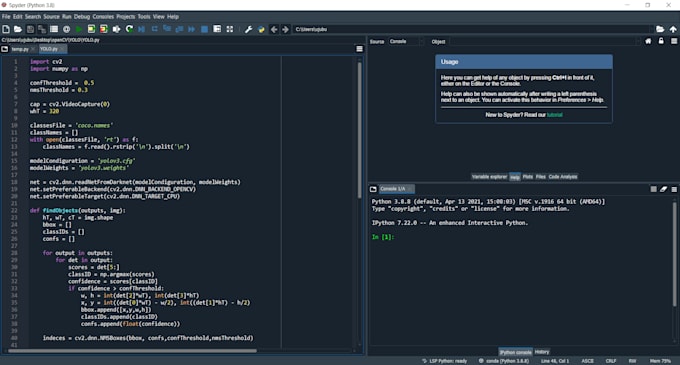
Task: Switch to the Files tab
Action: (x=540, y=176)
